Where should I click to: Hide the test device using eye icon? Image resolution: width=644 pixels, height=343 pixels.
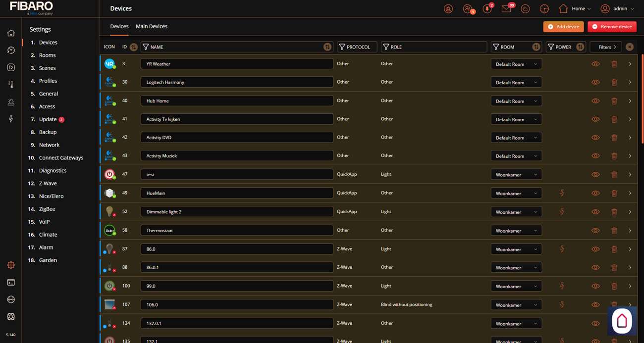coord(595,175)
